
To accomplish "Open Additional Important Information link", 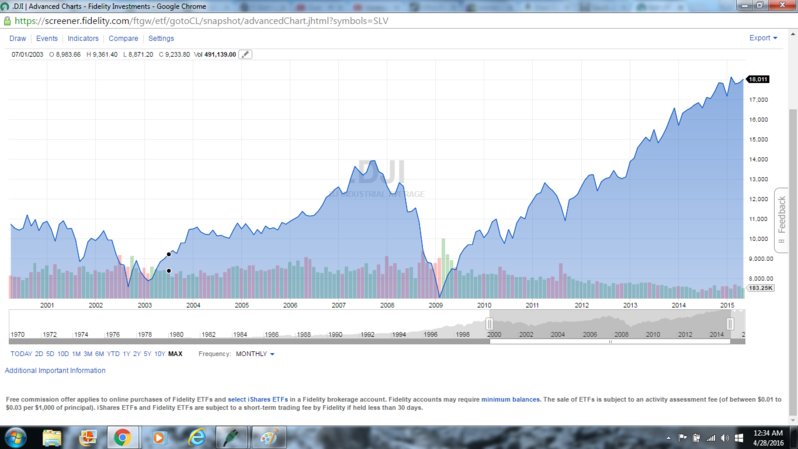I will (x=55, y=371).
